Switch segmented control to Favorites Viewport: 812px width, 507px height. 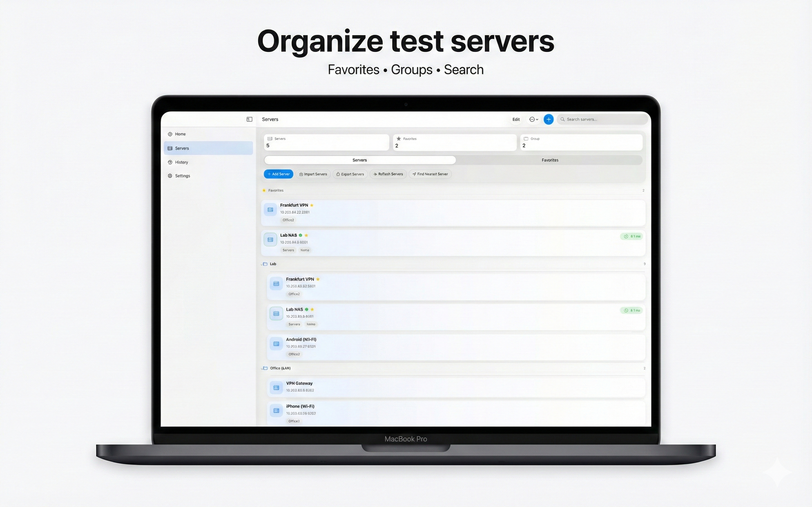coord(550,160)
